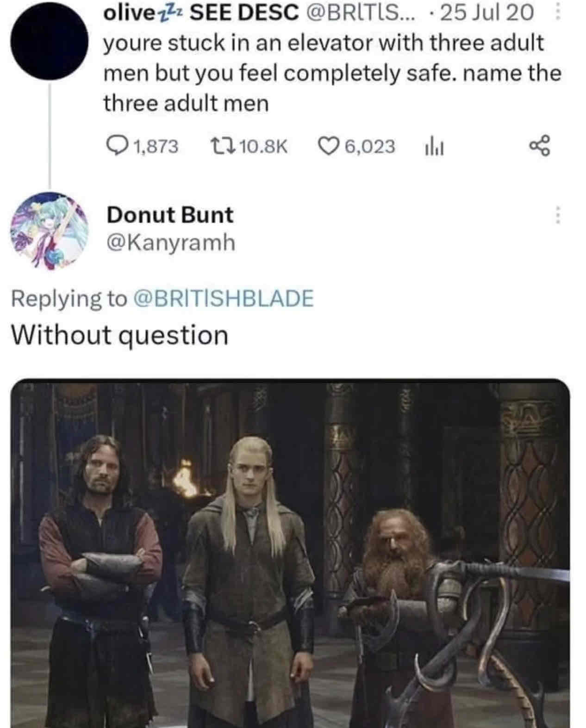This screenshot has height=728, width=586.
Task: Click the @BRITISHBLADE mention link
Action: (x=224, y=298)
